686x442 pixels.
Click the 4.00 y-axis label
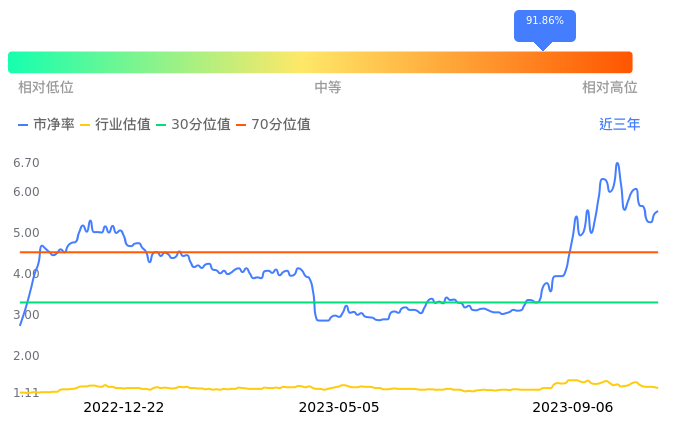[x=26, y=274]
